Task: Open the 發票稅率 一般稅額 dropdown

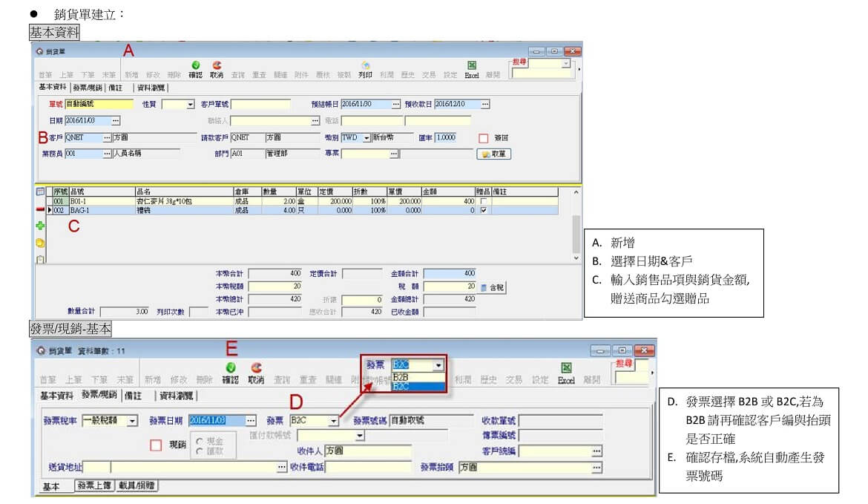Action: (x=132, y=421)
